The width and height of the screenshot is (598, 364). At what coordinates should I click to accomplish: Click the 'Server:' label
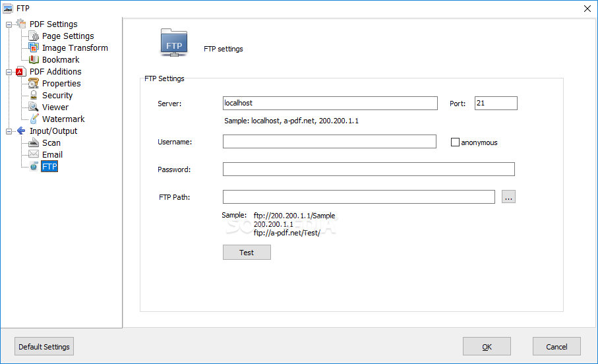tap(169, 104)
